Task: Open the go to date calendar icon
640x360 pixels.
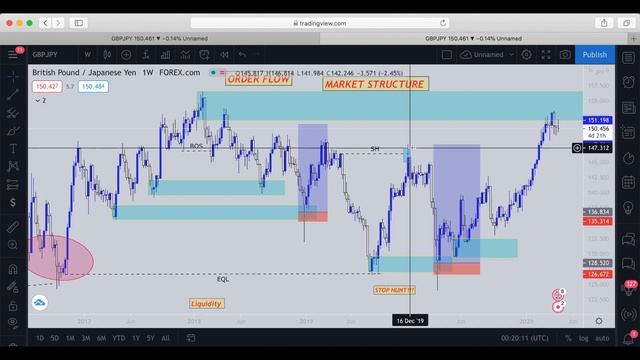Action: (191, 338)
